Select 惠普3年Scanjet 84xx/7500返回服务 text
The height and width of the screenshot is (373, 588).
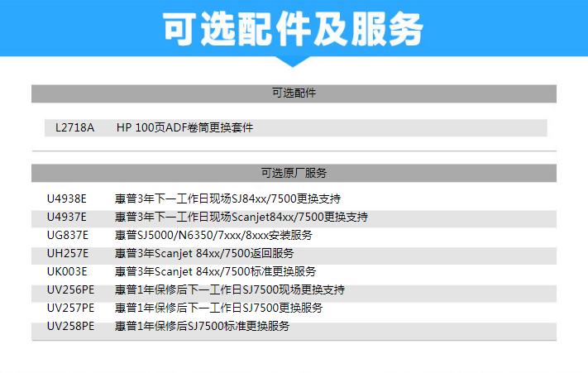click(x=204, y=253)
